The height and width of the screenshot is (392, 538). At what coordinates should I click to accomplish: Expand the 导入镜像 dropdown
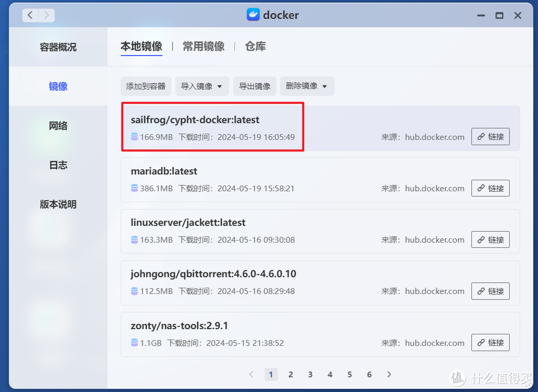tap(202, 86)
